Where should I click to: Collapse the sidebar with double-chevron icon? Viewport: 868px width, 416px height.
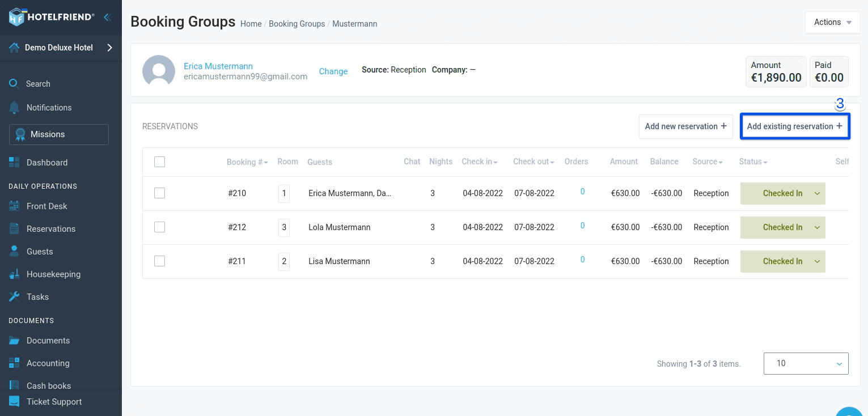click(x=107, y=17)
